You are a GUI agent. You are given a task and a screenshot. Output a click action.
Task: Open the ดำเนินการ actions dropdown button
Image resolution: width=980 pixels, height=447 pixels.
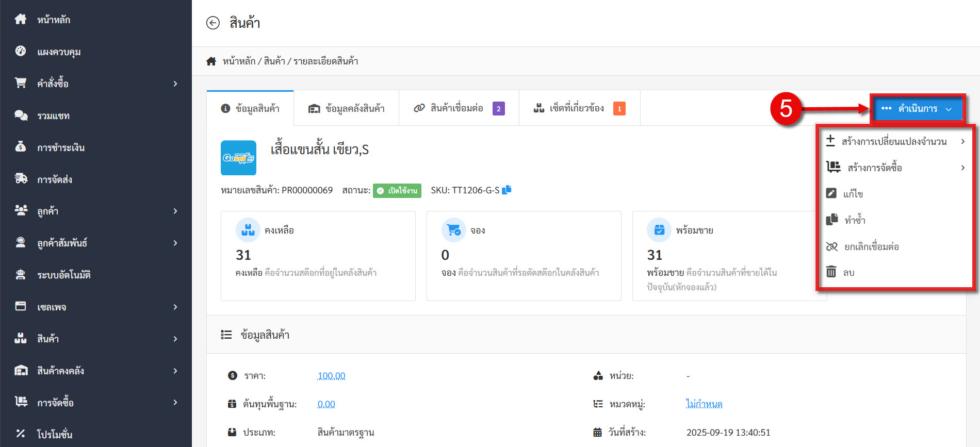tap(917, 109)
